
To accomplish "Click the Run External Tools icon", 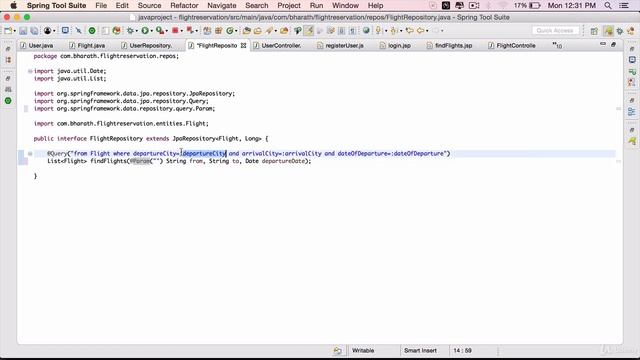I will [x=160, y=31].
